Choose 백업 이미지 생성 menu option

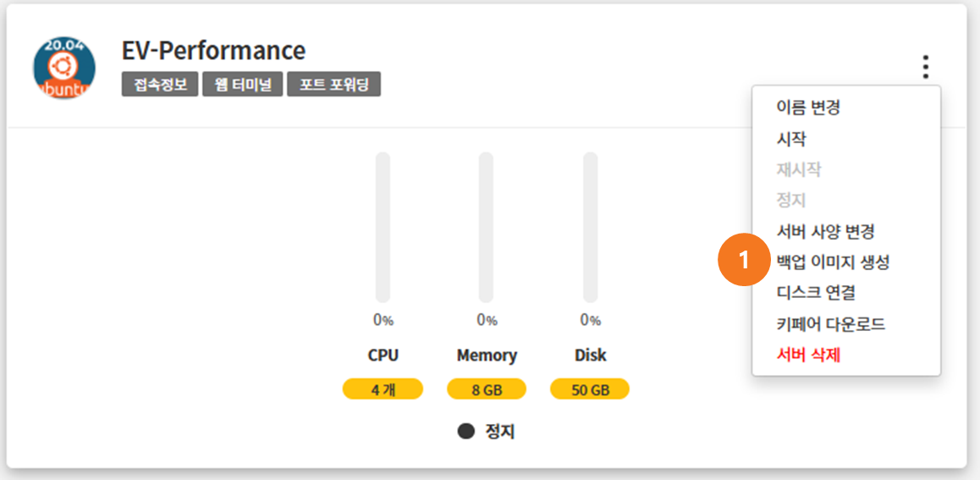coord(833,262)
